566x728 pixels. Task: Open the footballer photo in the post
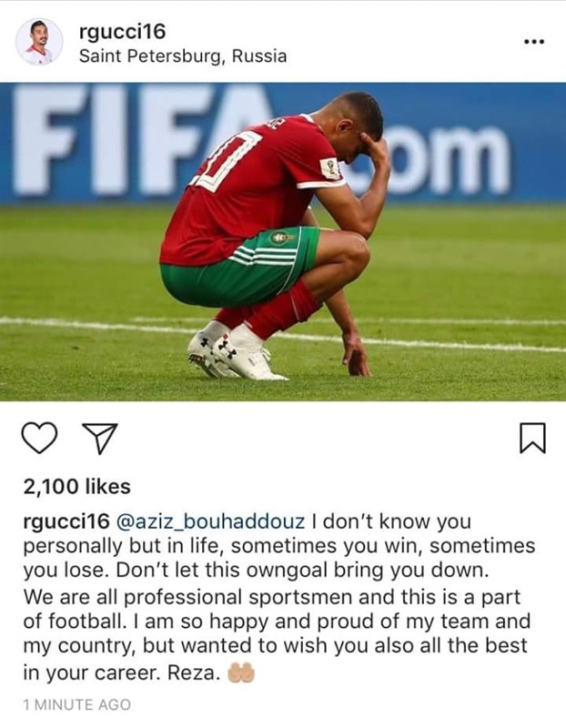pos(283,241)
